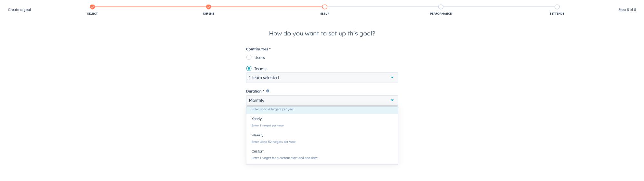Click the SELECT step label

click(92, 14)
